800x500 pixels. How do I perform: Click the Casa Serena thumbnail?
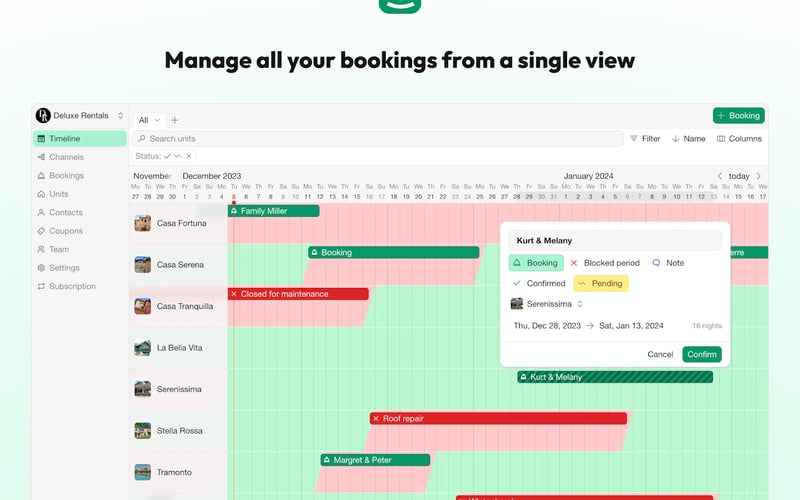(x=142, y=265)
